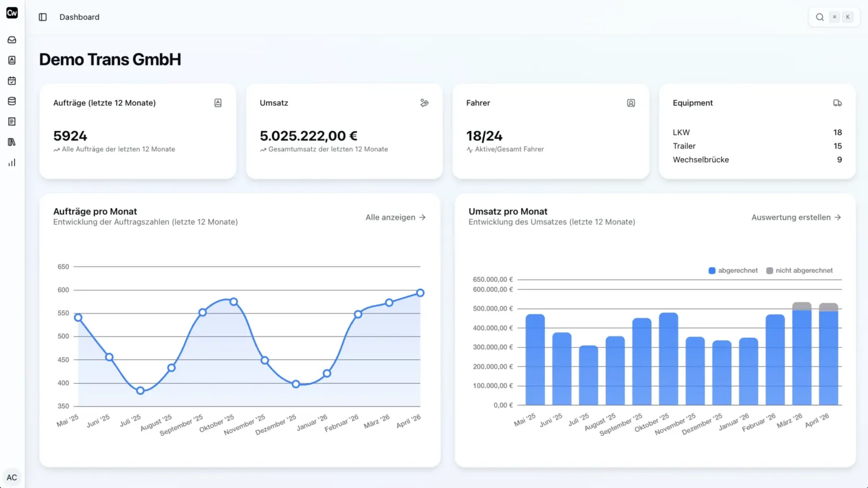Click the truck icon on the Equipment card
The image size is (868, 488).
837,103
